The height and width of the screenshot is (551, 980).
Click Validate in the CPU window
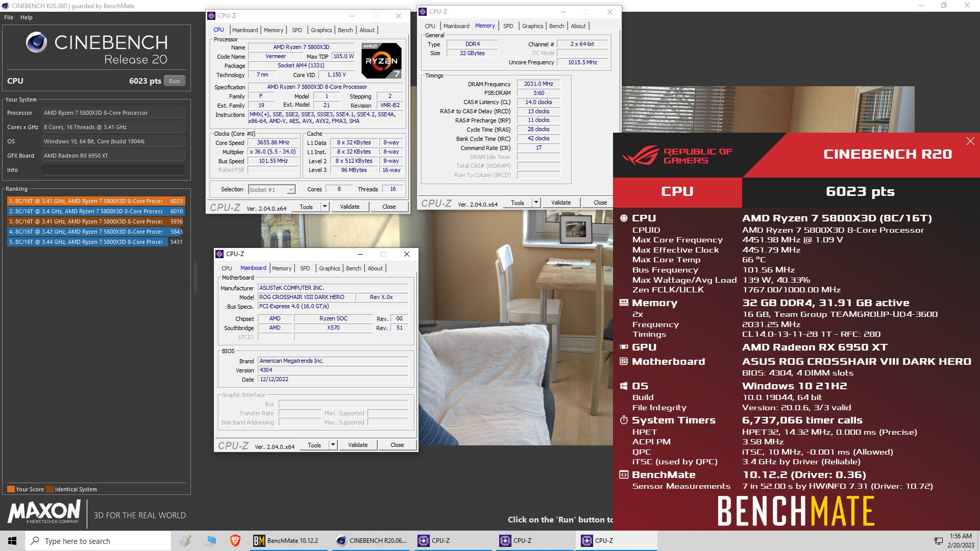coord(350,207)
